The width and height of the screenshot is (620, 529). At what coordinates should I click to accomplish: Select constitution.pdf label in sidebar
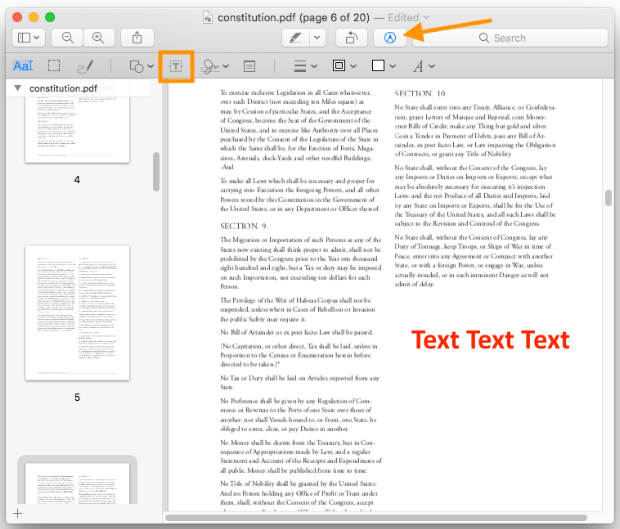point(63,88)
